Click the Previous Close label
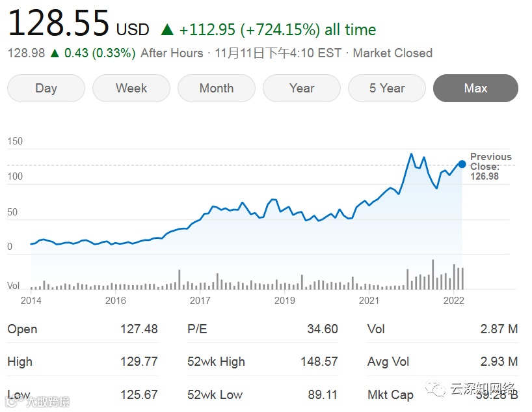This screenshot has height=412, width=532. pos(490,161)
